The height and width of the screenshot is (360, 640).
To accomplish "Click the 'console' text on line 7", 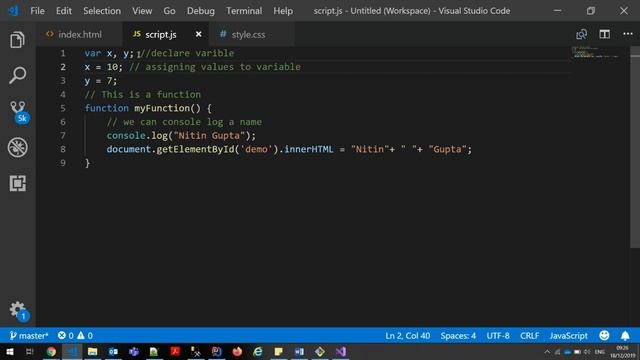I will (126, 136).
